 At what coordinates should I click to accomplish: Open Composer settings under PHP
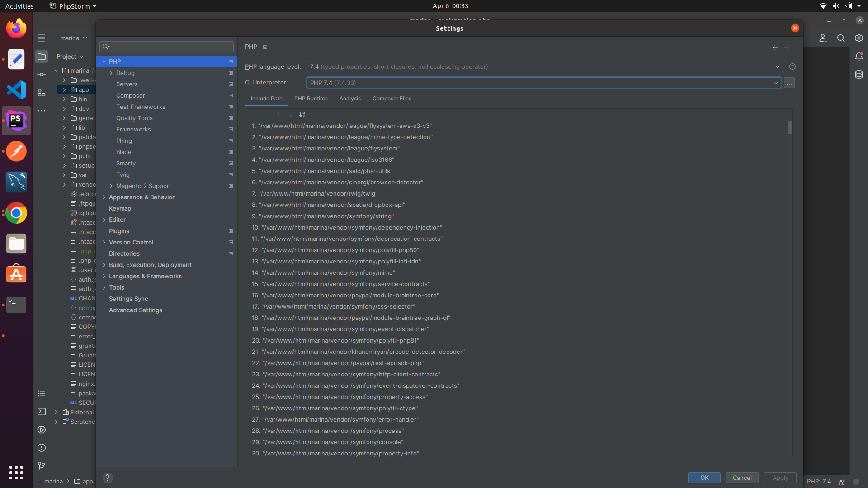click(131, 96)
